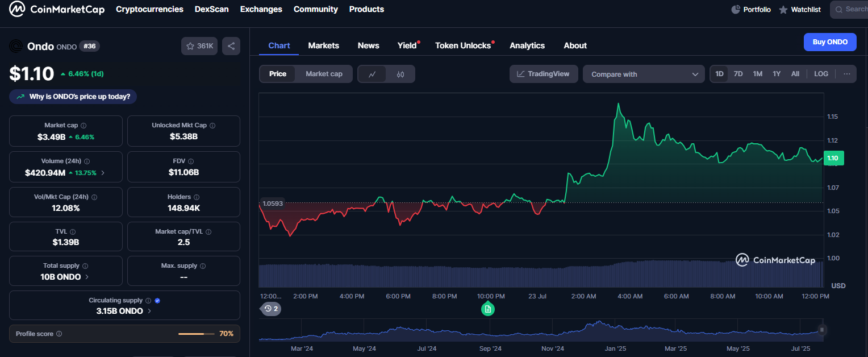Click the share icon next to Ondo
The height and width of the screenshot is (357, 868).
pos(231,46)
